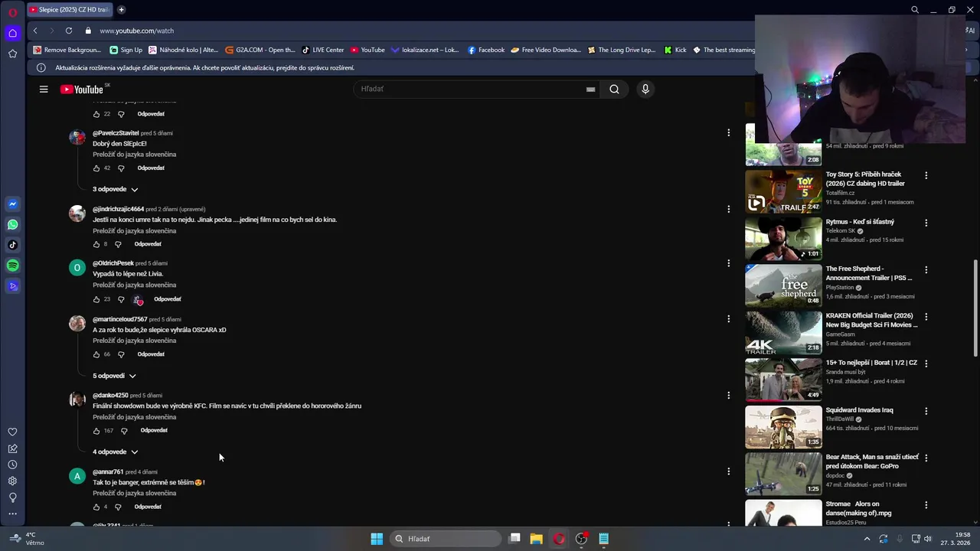Open WhatsApp in the Opera sidebar

point(12,225)
